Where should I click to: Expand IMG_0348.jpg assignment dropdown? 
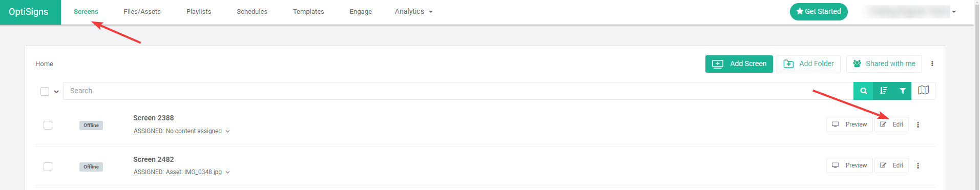point(227,172)
